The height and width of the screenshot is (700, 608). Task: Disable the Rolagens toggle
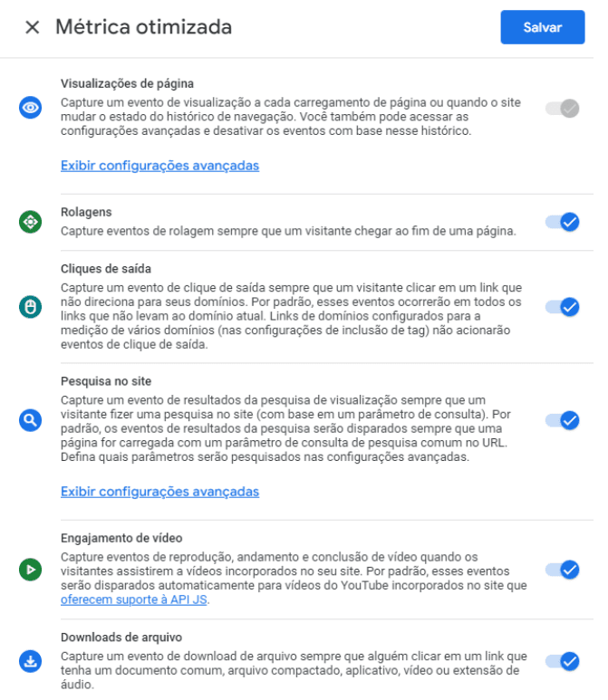coord(563,221)
